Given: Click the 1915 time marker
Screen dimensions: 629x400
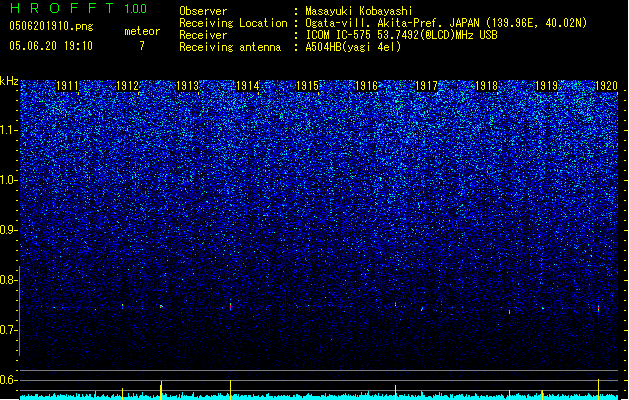Looking at the screenshot, I should click(x=307, y=86).
